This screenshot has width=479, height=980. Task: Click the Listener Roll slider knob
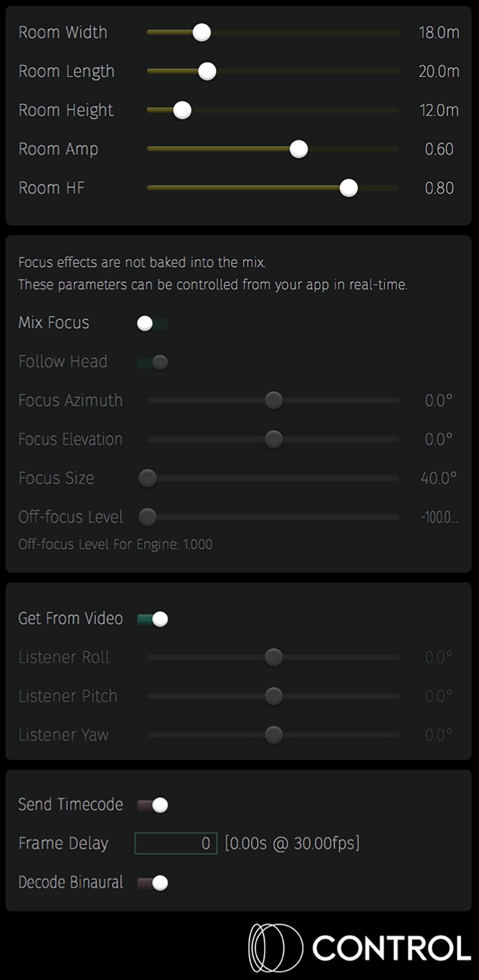point(274,658)
